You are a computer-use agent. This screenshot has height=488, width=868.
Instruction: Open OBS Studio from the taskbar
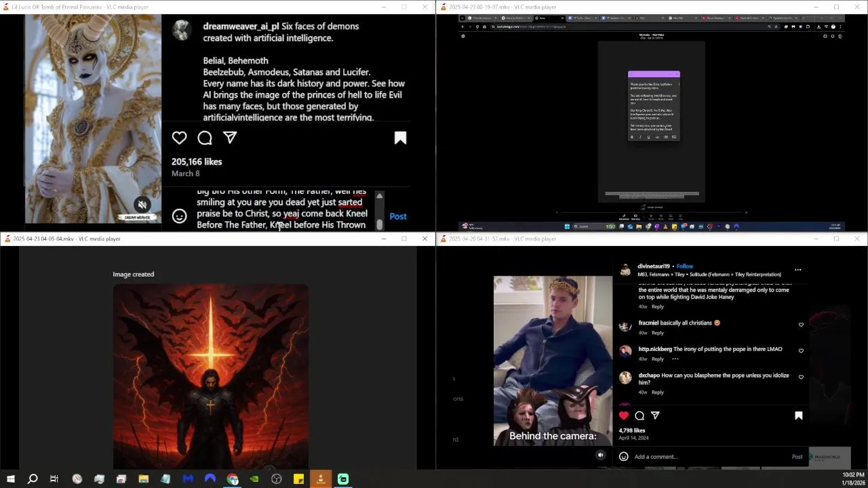(277, 479)
